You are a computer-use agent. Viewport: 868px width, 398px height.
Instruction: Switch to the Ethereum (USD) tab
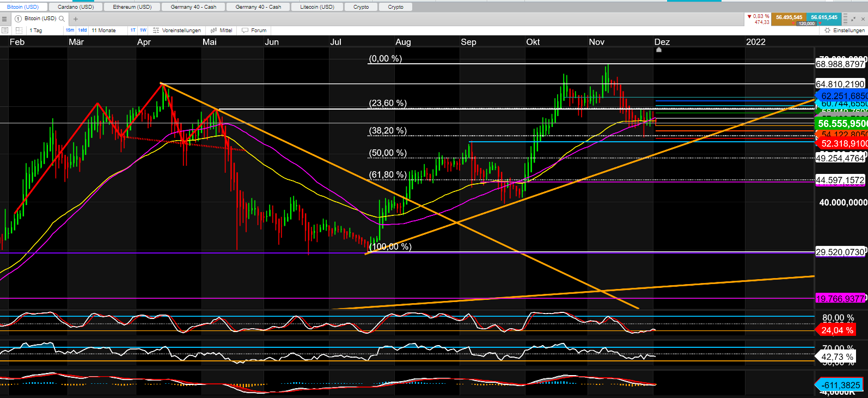pyautogui.click(x=132, y=7)
